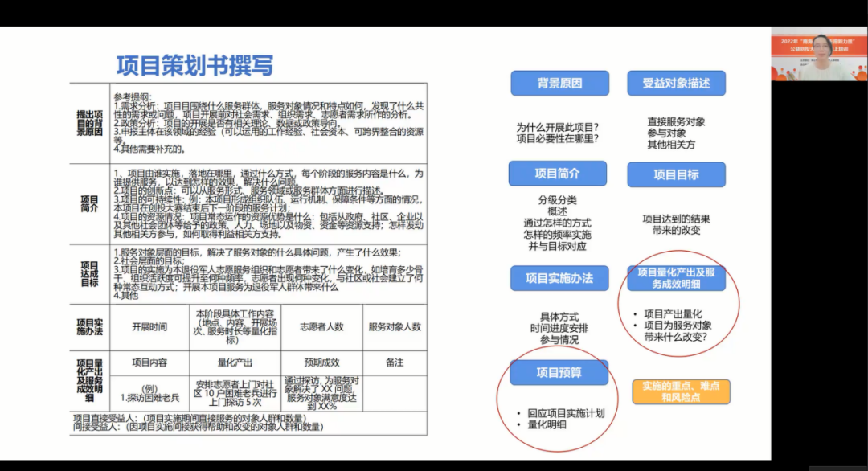Click the 项目达成目标 row header in the table

tap(90, 274)
